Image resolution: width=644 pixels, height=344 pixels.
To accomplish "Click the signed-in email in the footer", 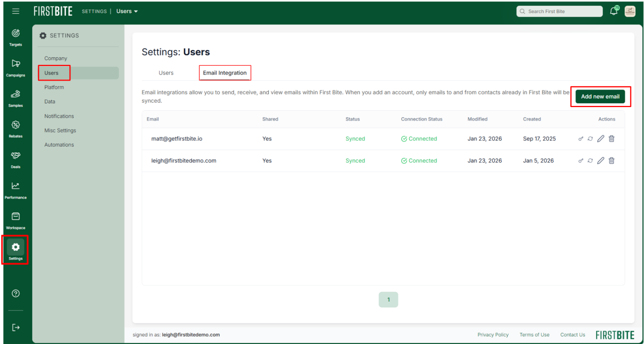I will (191, 335).
